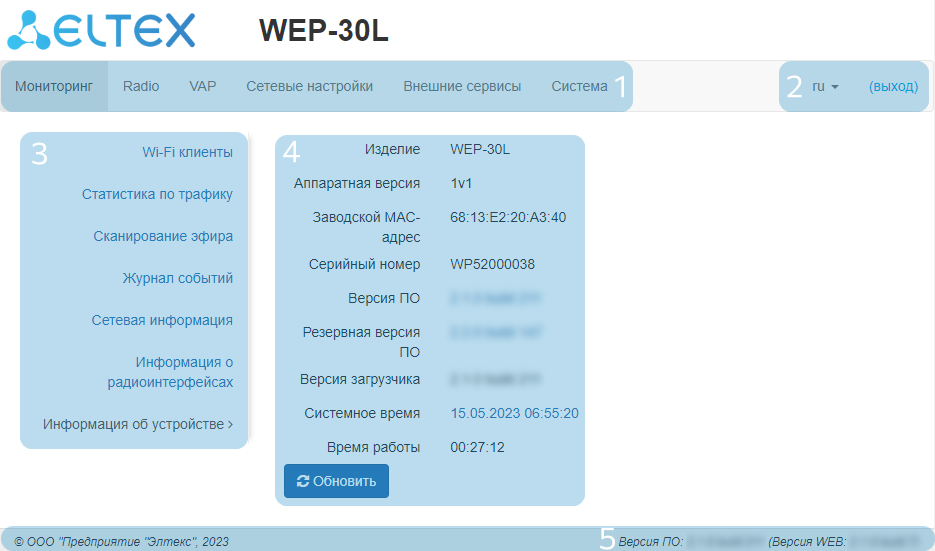This screenshot has height=551, width=935.
Task: Select serial number WP52000038
Action: pos(493,264)
